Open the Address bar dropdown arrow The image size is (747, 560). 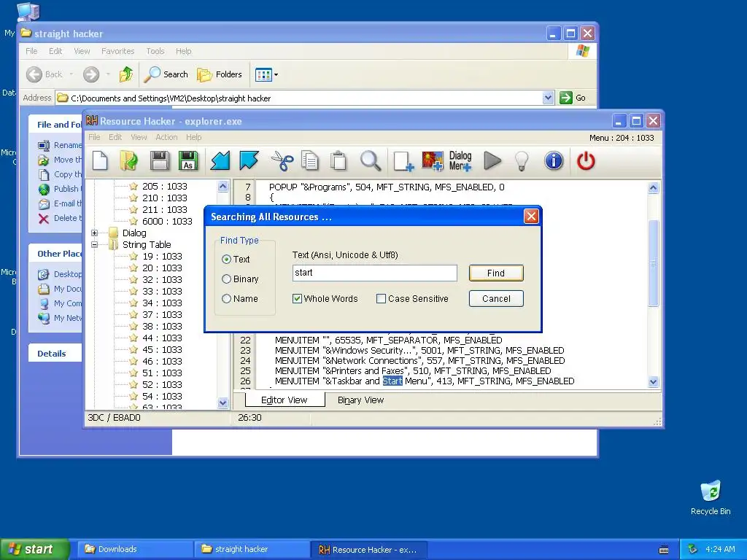548,98
